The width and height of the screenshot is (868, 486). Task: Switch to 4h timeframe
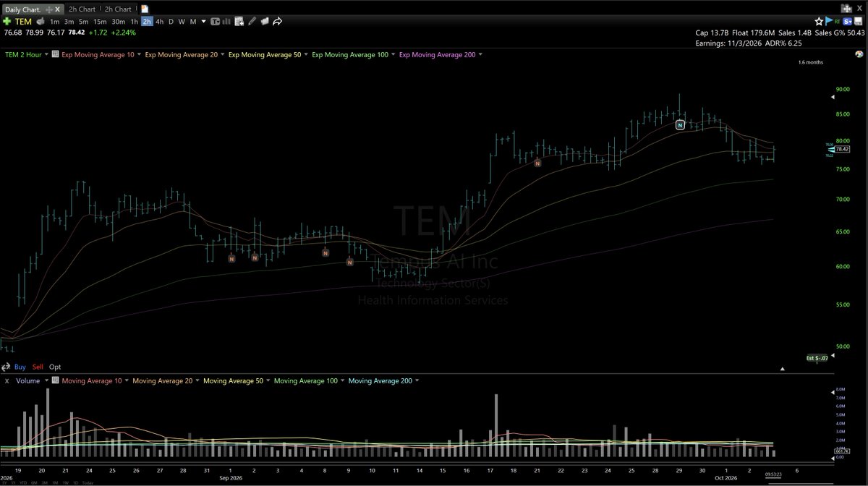(x=159, y=22)
